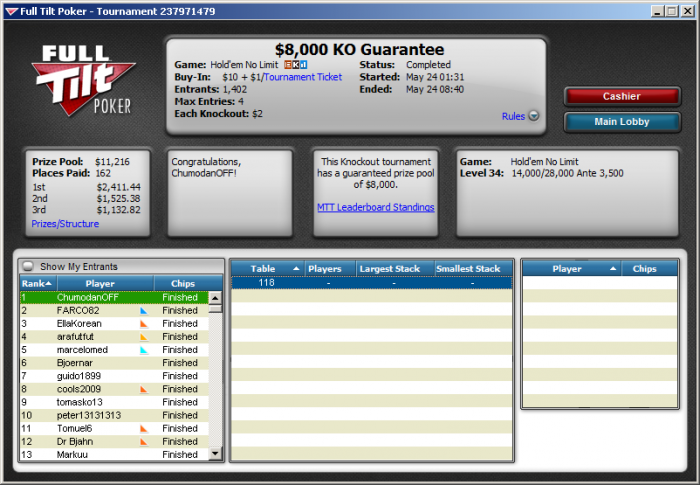Select player peter13131313 row

114,415
